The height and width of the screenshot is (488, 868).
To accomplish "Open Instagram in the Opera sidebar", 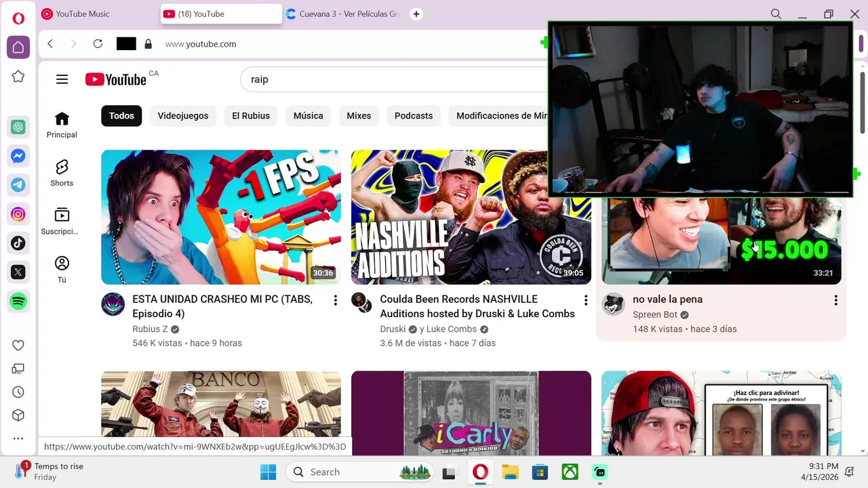I will click(18, 214).
